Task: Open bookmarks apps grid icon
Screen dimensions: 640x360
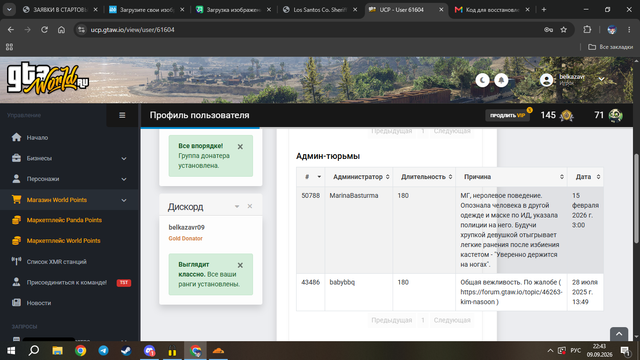Action: pyautogui.click(x=9, y=47)
